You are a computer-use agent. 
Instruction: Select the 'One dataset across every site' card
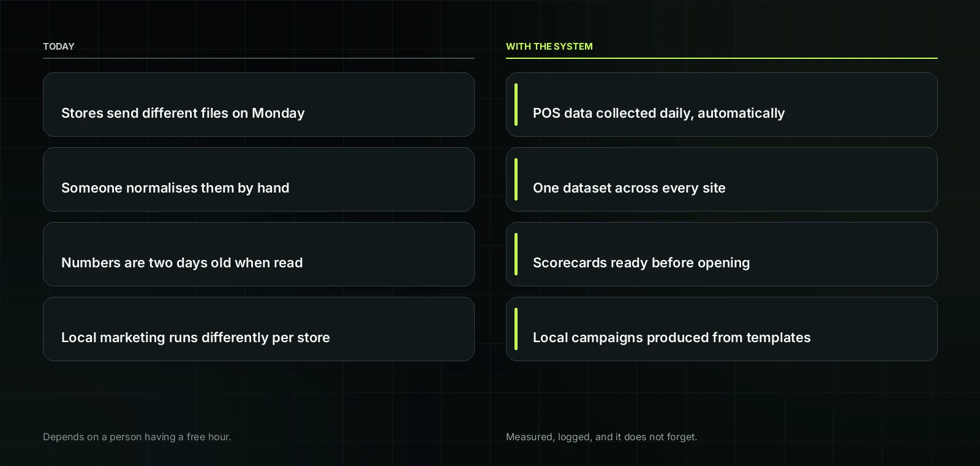722,180
